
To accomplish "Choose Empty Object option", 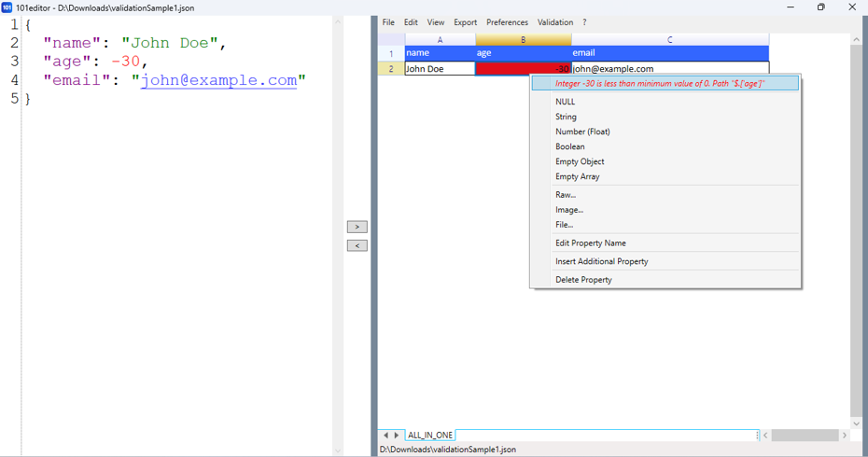I will (665, 161).
